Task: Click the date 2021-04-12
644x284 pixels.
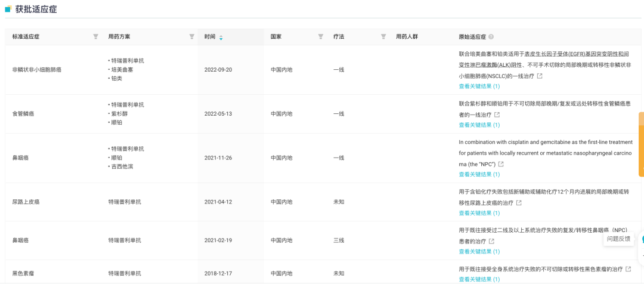Action: 218,202
